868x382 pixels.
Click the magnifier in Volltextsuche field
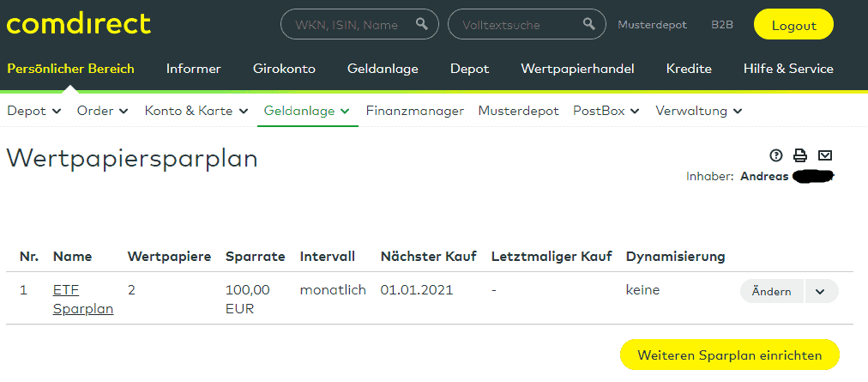[x=589, y=24]
